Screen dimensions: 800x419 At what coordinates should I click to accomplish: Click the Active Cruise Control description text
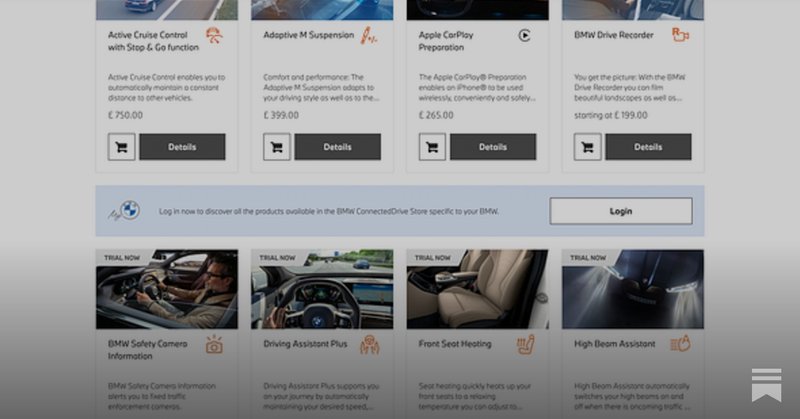coord(166,87)
